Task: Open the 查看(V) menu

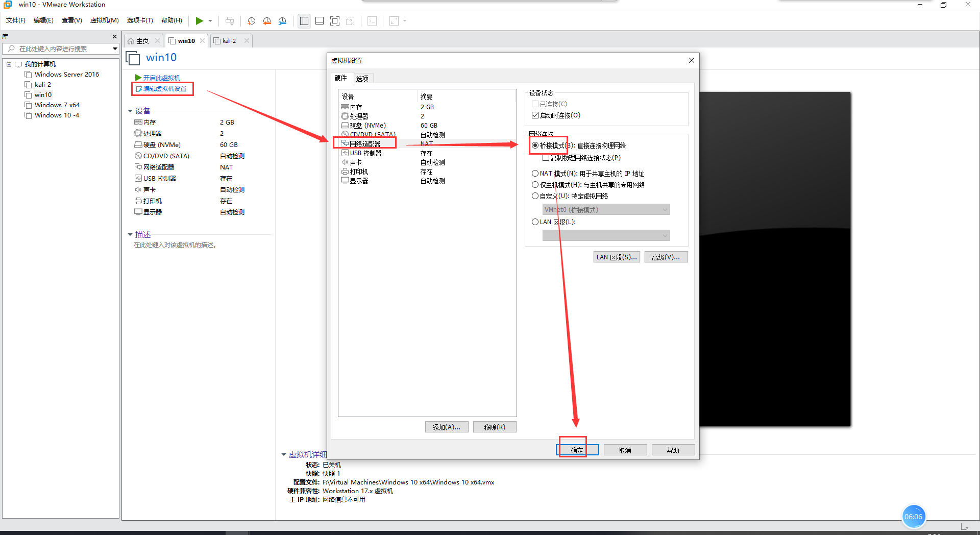Action: [72, 20]
